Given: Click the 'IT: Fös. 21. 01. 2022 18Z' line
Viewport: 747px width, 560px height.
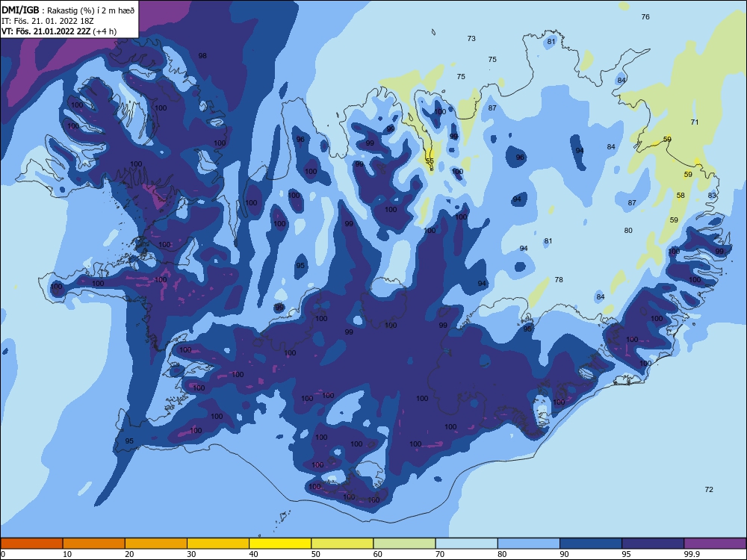Looking at the screenshot, I should point(48,21).
